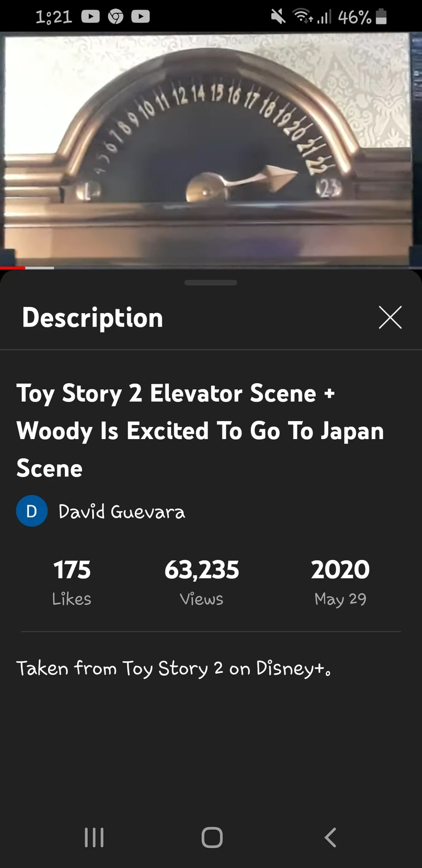This screenshot has width=422, height=868.
Task: Collapse the panel using the drag handle
Action: (x=211, y=282)
